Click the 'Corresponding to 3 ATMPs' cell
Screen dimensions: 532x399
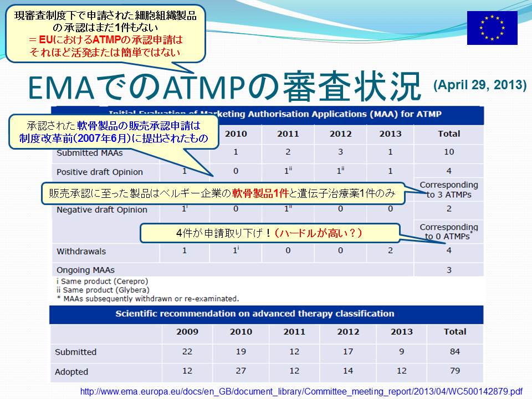tap(449, 190)
